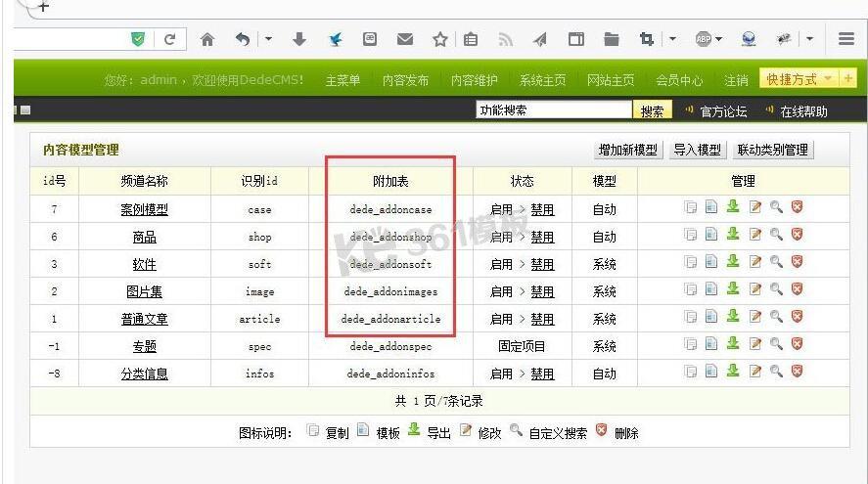Click the folder toolbar icon

click(x=612, y=39)
